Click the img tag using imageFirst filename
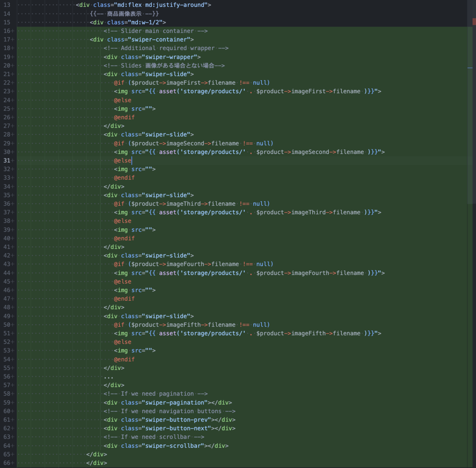Viewport: 476px width, 468px height. pos(248,92)
